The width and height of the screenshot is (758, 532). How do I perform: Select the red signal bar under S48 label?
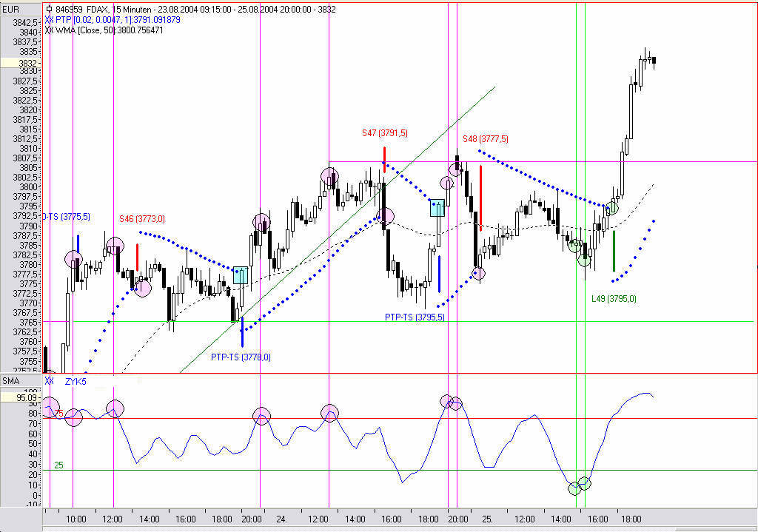(480, 198)
